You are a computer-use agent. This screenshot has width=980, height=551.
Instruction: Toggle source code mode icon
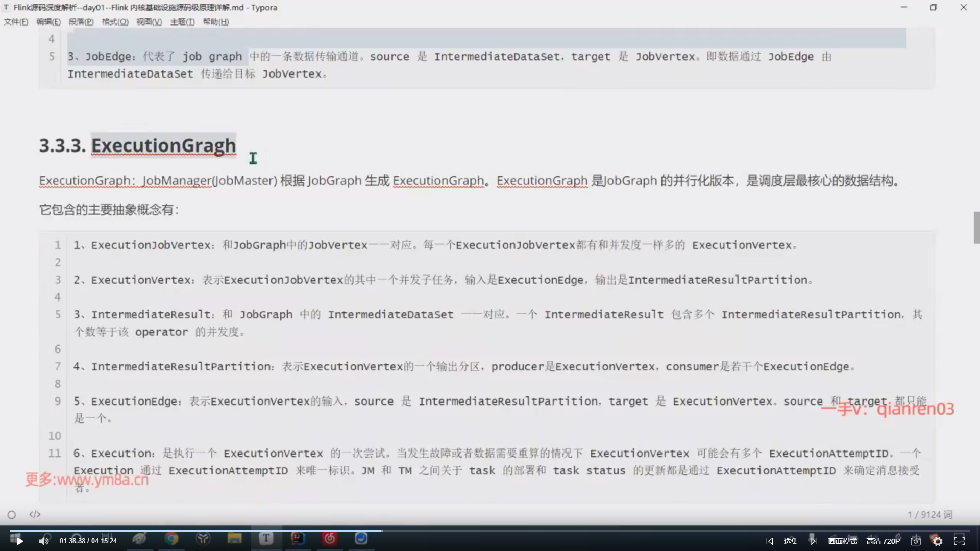[35, 514]
